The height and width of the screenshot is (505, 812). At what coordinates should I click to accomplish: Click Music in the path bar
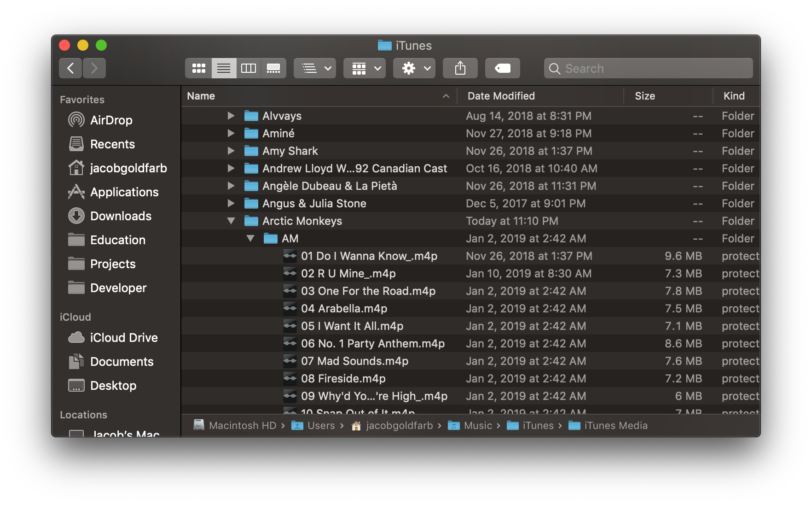pyautogui.click(x=470, y=425)
